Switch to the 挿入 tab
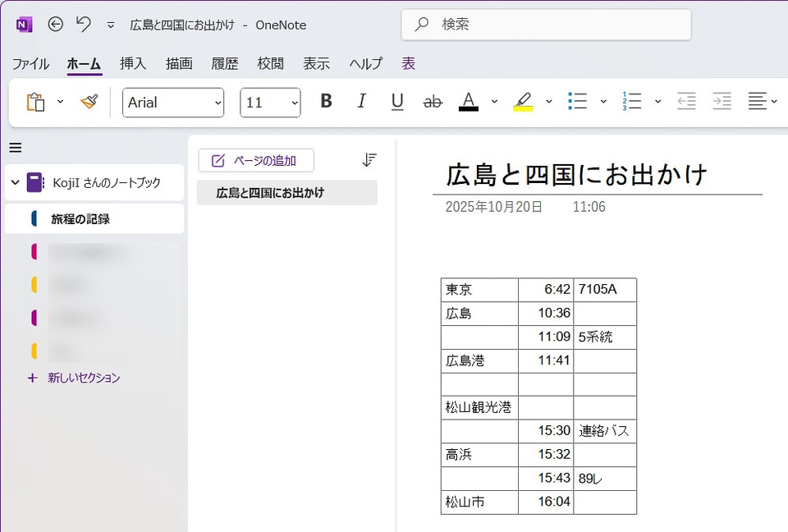This screenshot has height=532, width=788. [x=133, y=64]
